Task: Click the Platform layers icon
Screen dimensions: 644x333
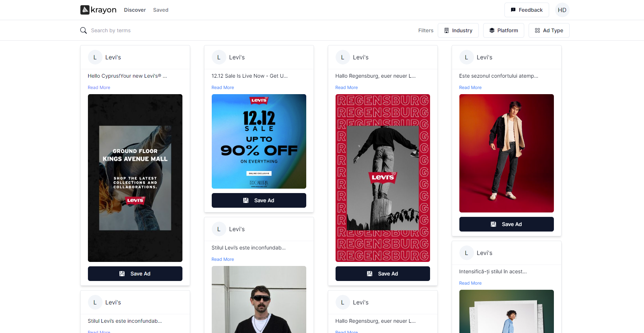Action: coord(492,30)
